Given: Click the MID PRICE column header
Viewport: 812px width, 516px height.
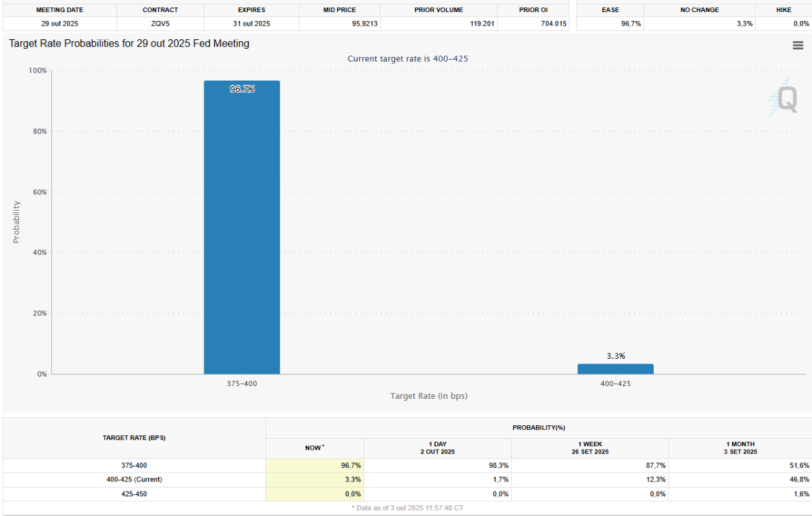Looking at the screenshot, I should point(339,10).
